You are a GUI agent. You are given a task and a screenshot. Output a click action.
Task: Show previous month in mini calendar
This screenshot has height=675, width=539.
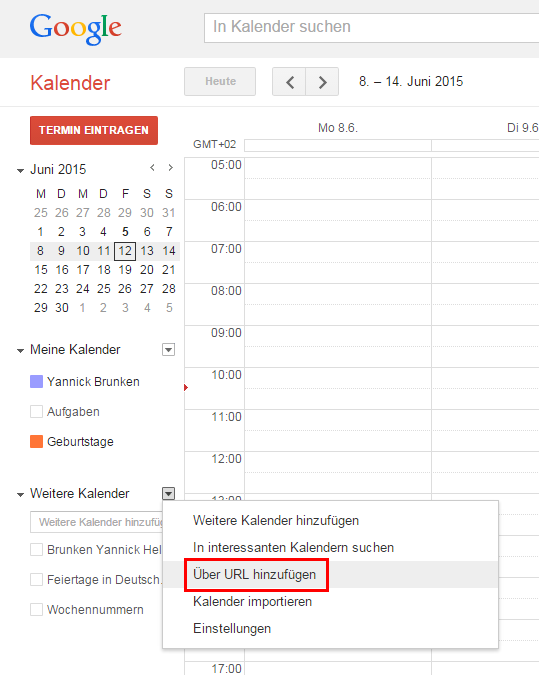pyautogui.click(x=152, y=168)
